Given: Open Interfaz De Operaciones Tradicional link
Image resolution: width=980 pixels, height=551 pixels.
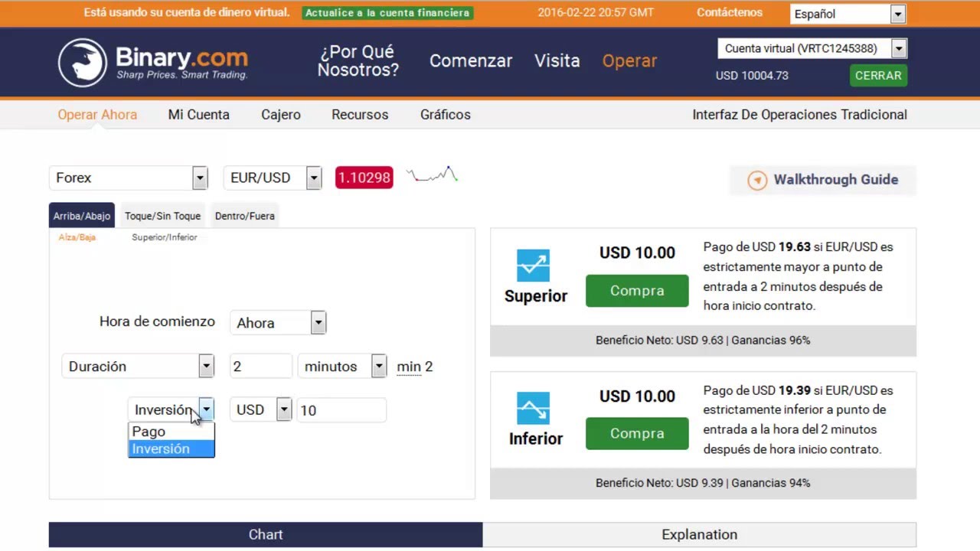Looking at the screenshot, I should point(800,115).
